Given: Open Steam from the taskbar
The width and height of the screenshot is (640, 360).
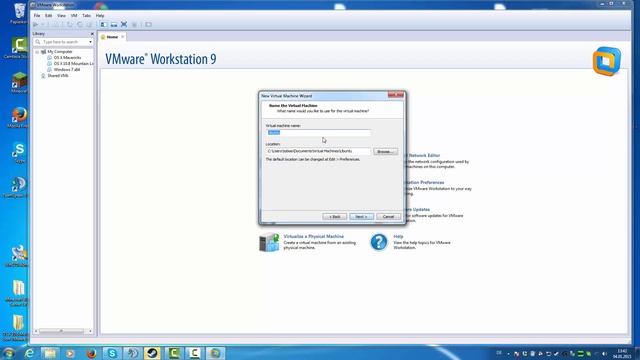Looking at the screenshot, I should click(x=153, y=353).
